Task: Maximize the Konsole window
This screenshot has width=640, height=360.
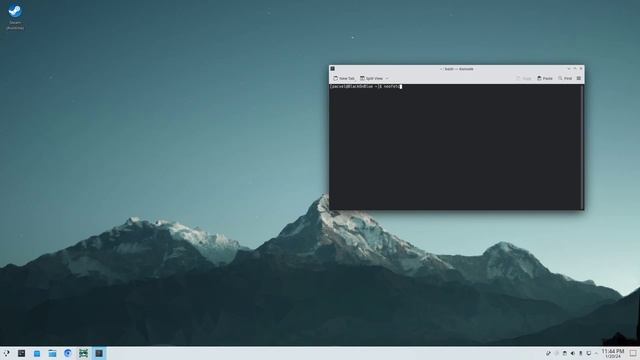Action: pyautogui.click(x=575, y=69)
